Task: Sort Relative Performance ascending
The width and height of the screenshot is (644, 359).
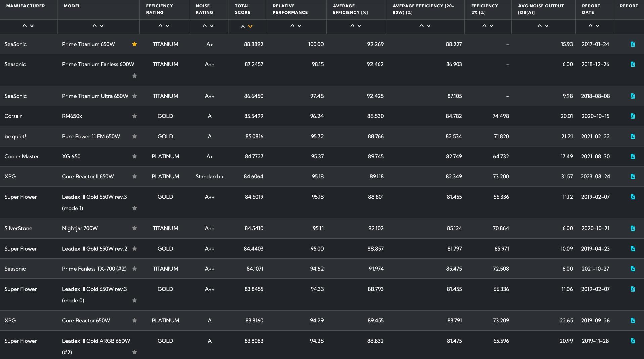Action: (292, 26)
